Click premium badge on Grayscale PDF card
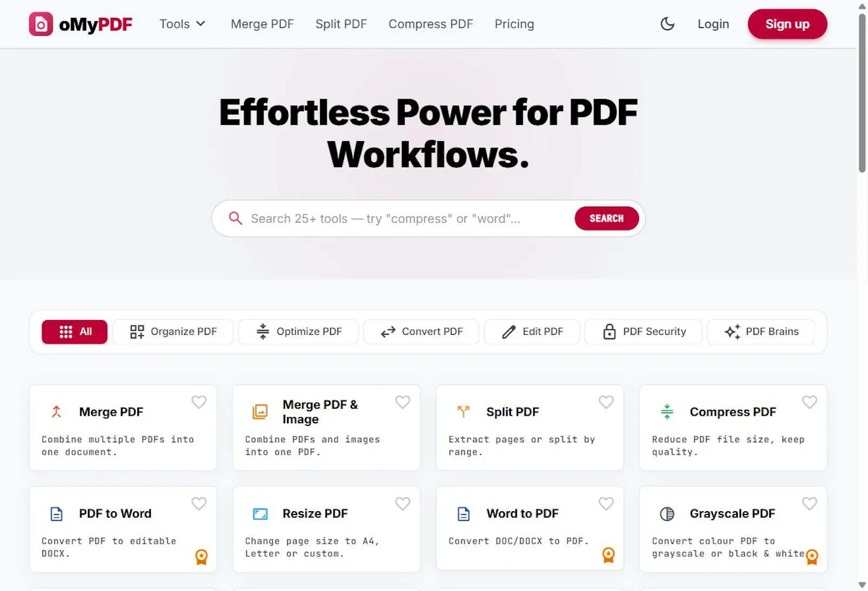Viewport: 868px width, 591px height. tap(812, 557)
